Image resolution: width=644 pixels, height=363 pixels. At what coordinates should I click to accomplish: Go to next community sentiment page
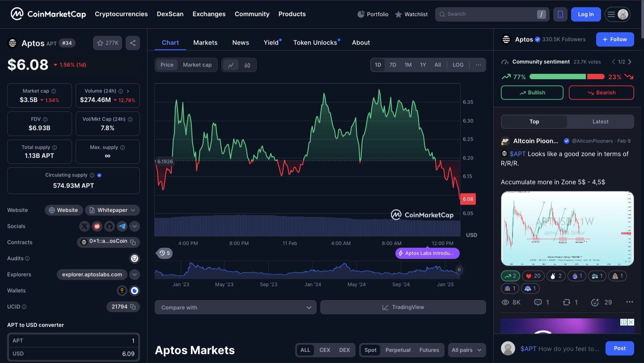tap(630, 62)
